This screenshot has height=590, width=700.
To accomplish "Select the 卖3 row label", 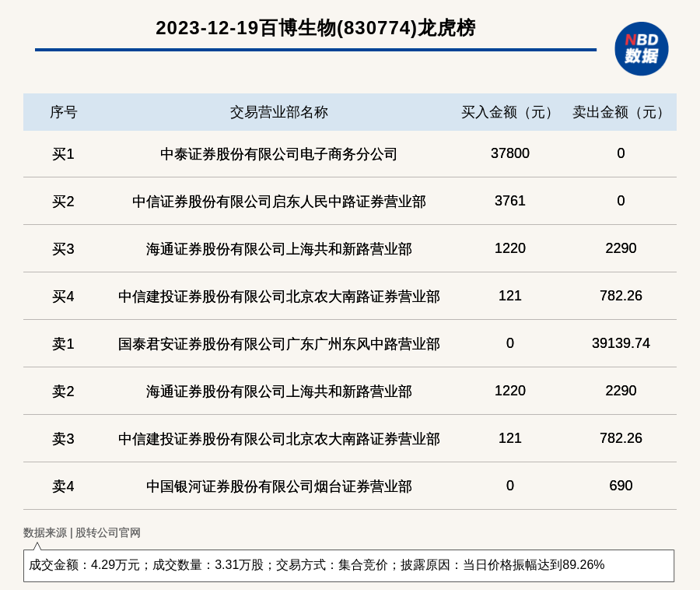I will [x=64, y=438].
